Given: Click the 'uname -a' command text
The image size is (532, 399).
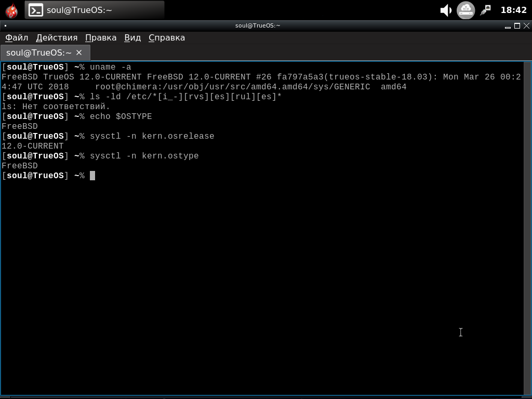Looking at the screenshot, I should pos(110,67).
